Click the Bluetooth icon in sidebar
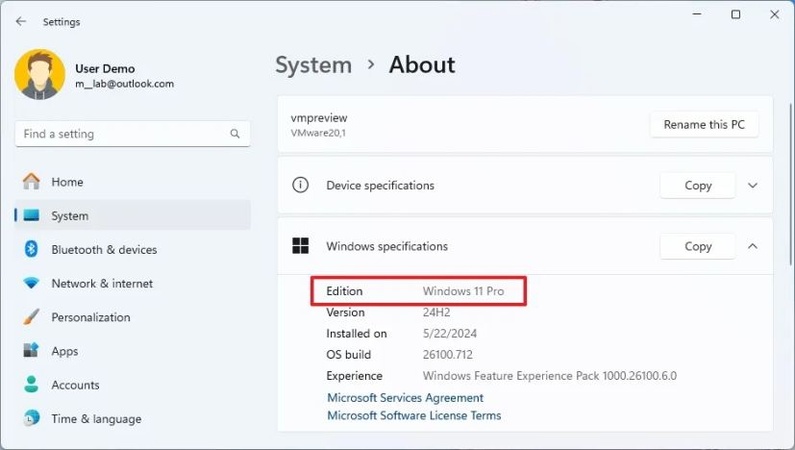Image resolution: width=795 pixels, height=450 pixels. 31,249
